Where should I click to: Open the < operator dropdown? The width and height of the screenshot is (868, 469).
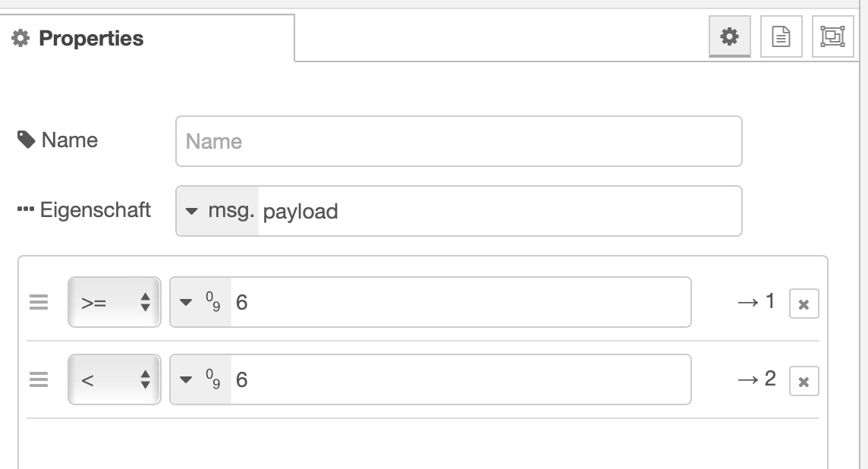pyautogui.click(x=115, y=379)
